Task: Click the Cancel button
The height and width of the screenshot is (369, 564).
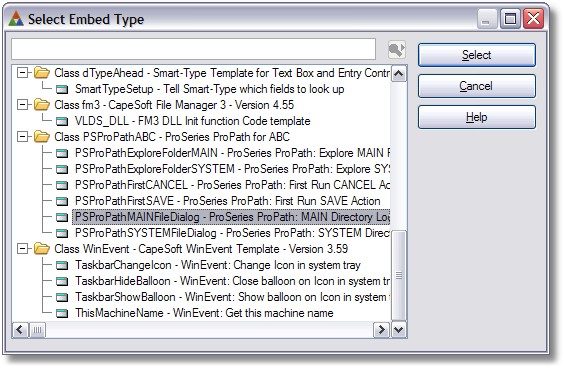Action: 477,86
